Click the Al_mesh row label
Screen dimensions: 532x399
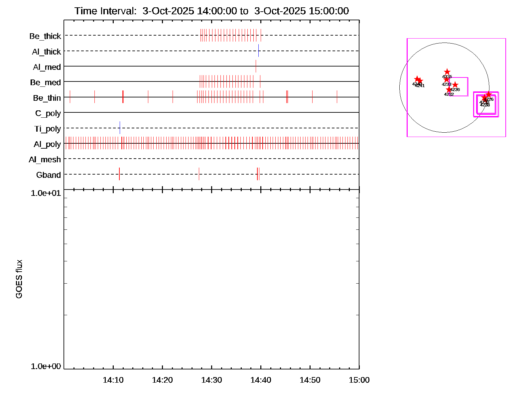45,160
